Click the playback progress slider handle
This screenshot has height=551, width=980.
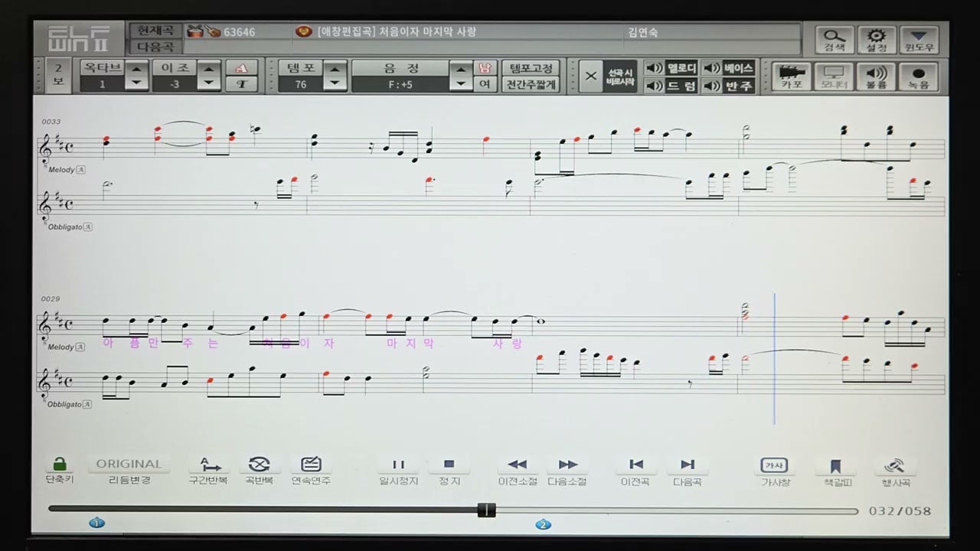486,510
